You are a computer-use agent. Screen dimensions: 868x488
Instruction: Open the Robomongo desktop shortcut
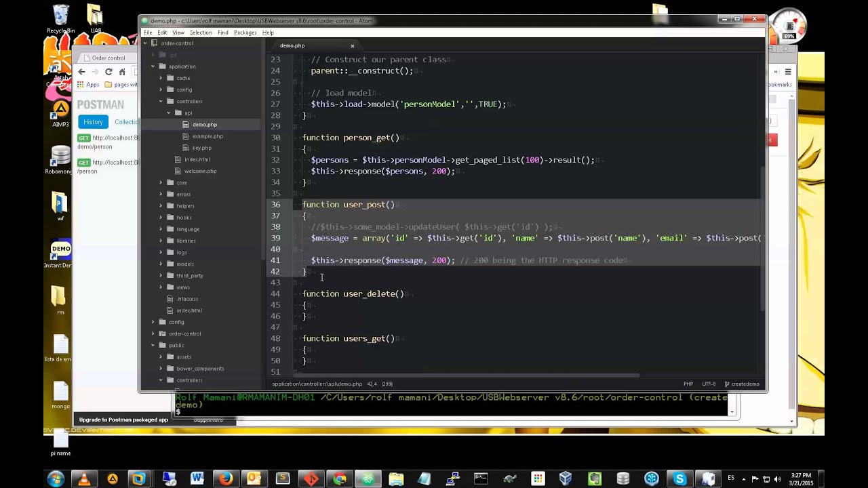click(x=60, y=161)
